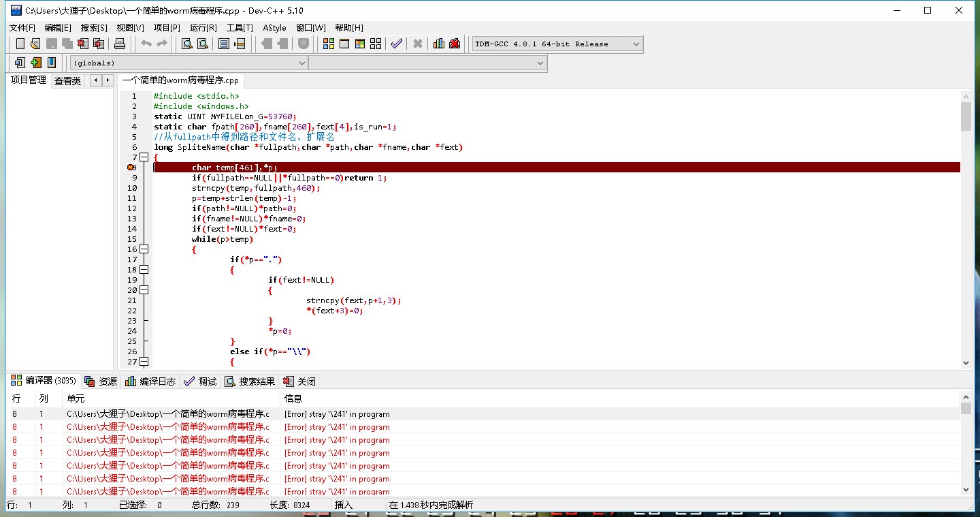Toggle the breakpoint on line 8
The image size is (980, 517).
131,168
